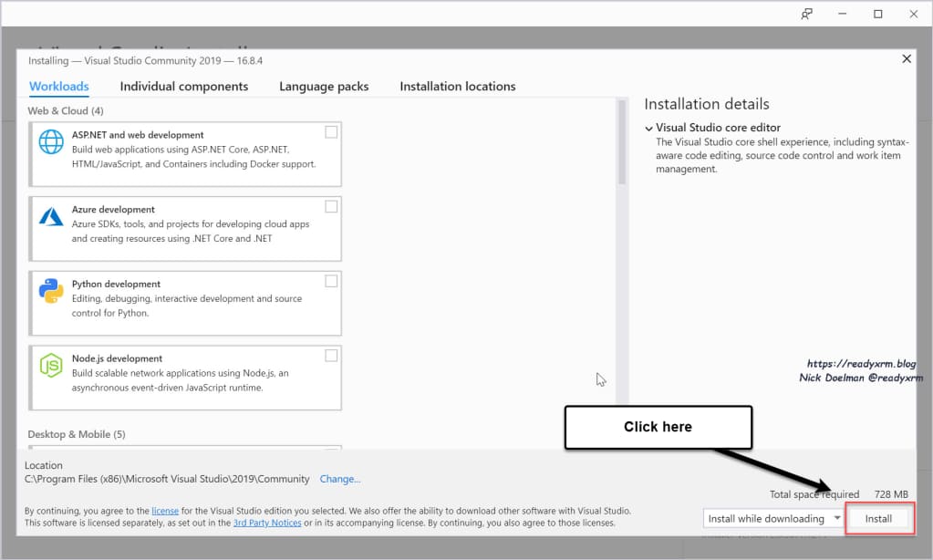Close the installer dialog with X
Viewport: 933px width, 560px height.
coord(906,58)
